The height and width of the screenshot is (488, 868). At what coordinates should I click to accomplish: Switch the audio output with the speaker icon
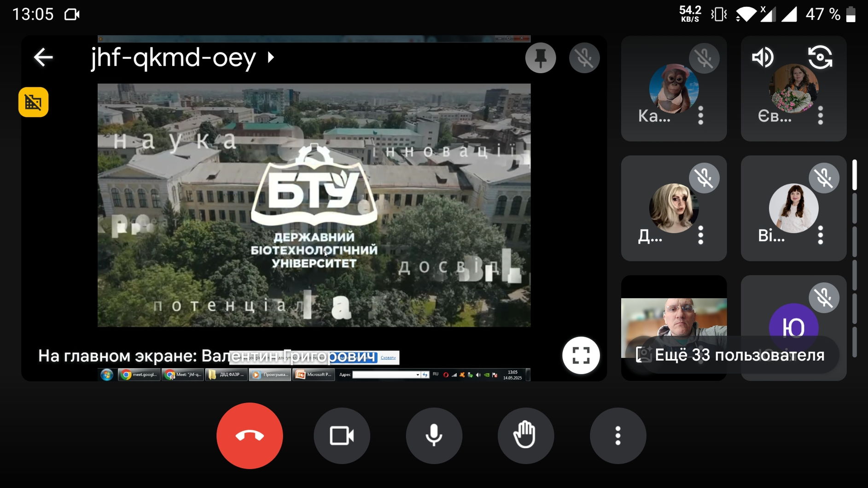pyautogui.click(x=763, y=58)
